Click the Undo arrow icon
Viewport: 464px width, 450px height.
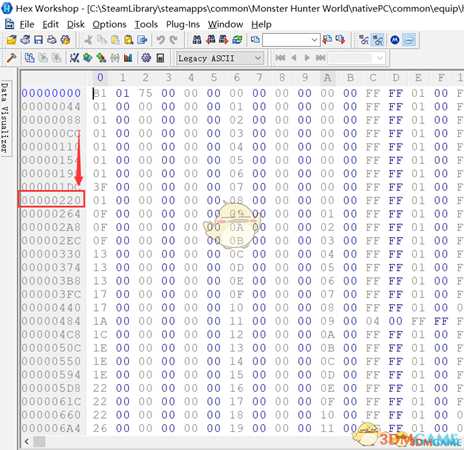[x=161, y=40]
